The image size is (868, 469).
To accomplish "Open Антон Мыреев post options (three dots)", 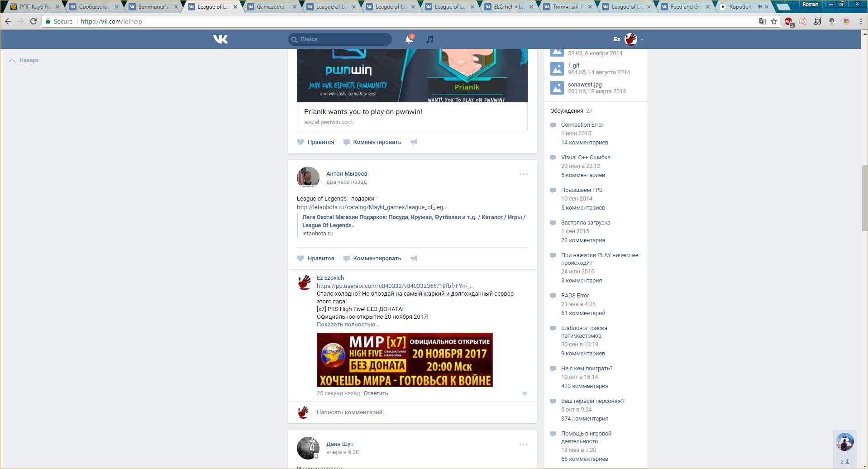I will tap(524, 174).
